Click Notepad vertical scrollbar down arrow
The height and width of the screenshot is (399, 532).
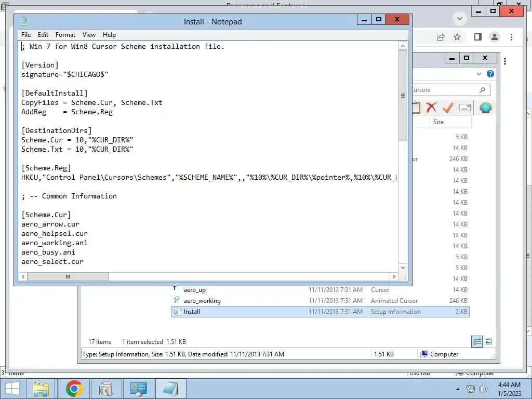tap(403, 268)
